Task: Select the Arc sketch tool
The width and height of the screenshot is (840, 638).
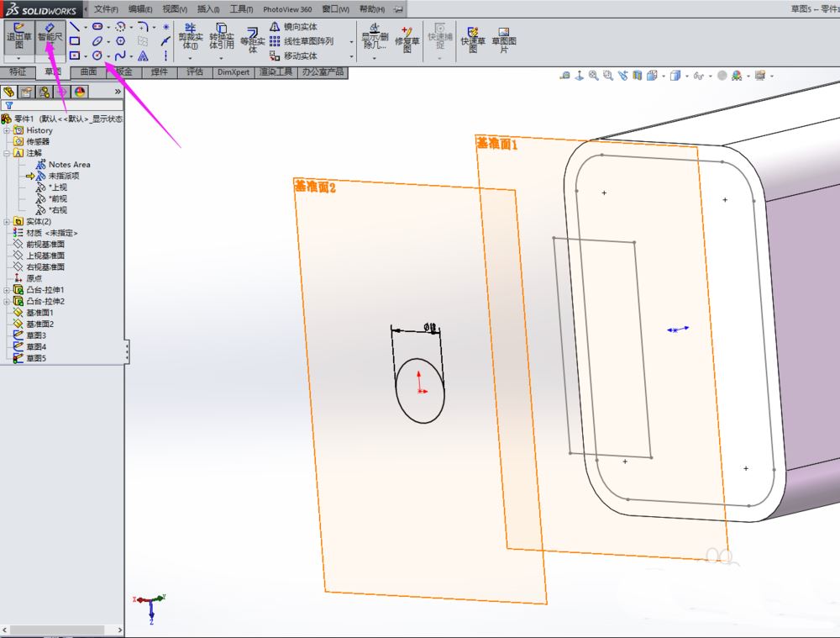Action: [x=120, y=26]
